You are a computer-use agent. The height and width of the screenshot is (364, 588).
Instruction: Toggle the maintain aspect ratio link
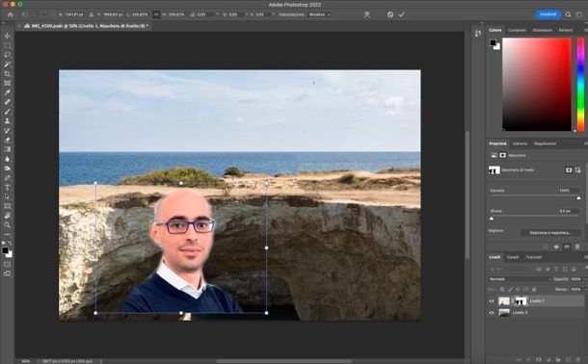tap(156, 14)
